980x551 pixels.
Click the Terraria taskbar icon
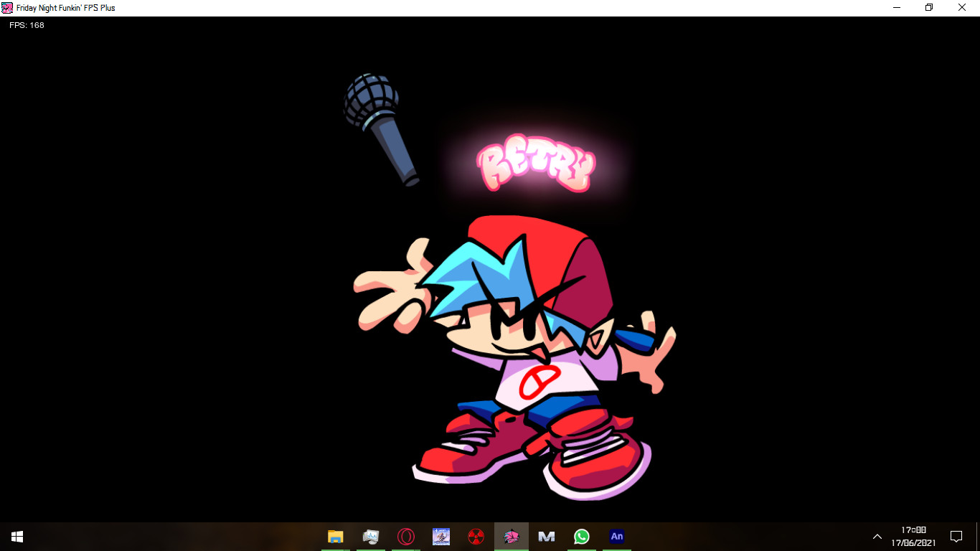(440, 536)
